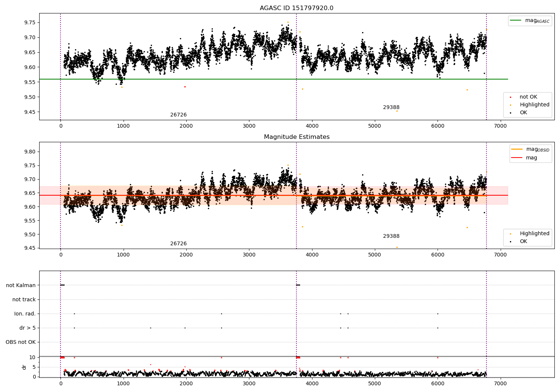Image resolution: width=560 pixels, height=392 pixels.
Task: Click the 3000 x-axis tick of top plot
Action: coord(249,126)
